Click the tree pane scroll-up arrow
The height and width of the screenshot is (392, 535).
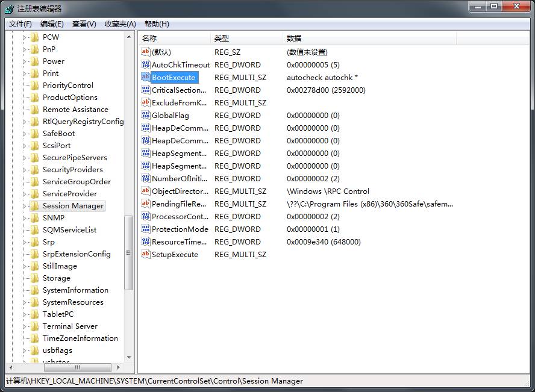(x=129, y=37)
